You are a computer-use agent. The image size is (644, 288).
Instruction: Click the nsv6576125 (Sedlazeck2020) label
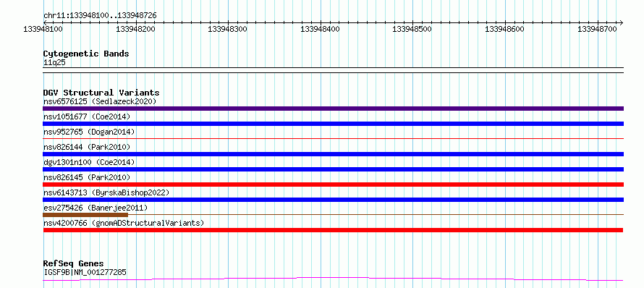point(100,101)
